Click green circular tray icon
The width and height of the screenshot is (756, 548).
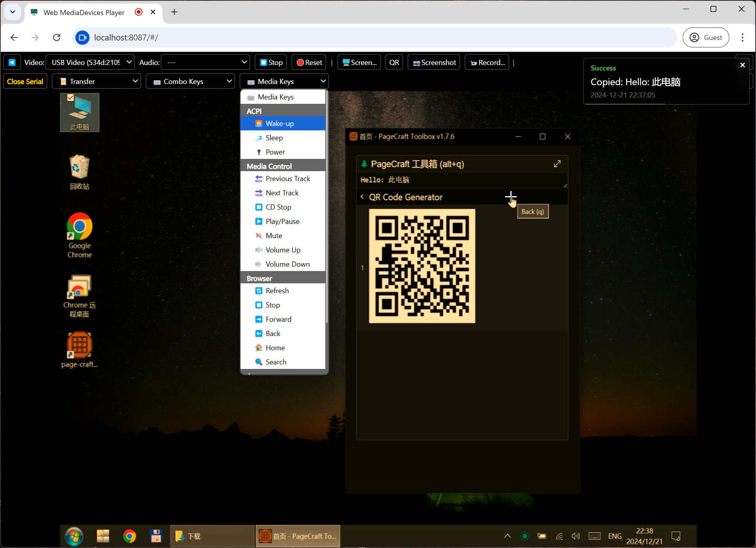click(525, 536)
